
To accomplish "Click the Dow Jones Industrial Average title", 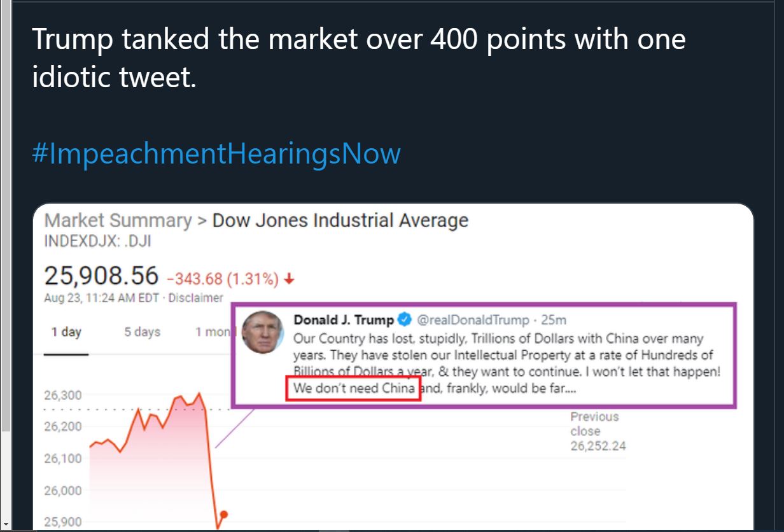I will pos(340,221).
